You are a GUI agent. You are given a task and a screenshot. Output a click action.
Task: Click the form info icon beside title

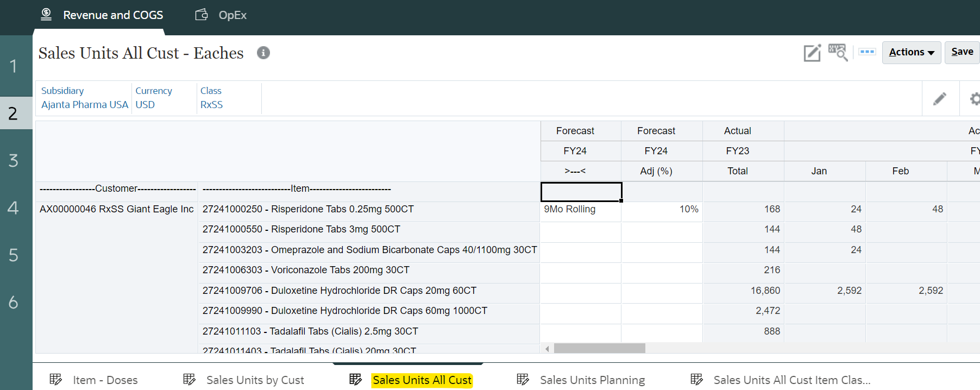(x=263, y=53)
